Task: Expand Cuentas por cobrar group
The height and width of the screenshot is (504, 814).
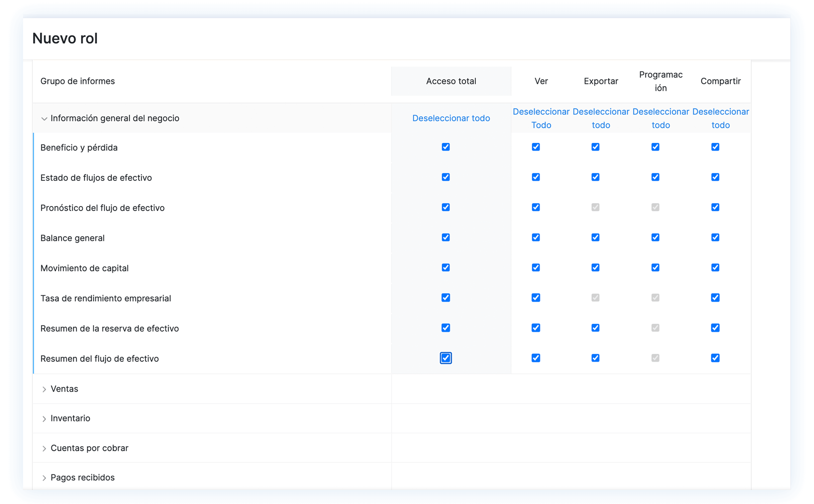Action: pyautogui.click(x=44, y=448)
